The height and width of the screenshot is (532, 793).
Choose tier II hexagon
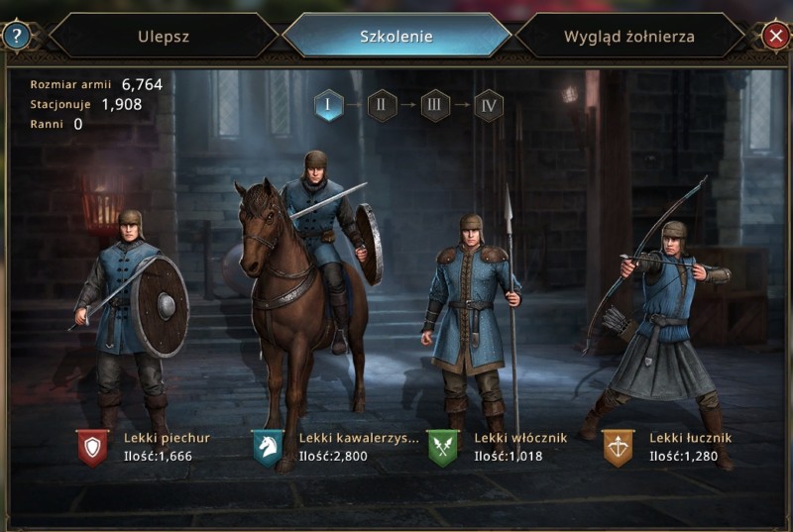tap(382, 105)
